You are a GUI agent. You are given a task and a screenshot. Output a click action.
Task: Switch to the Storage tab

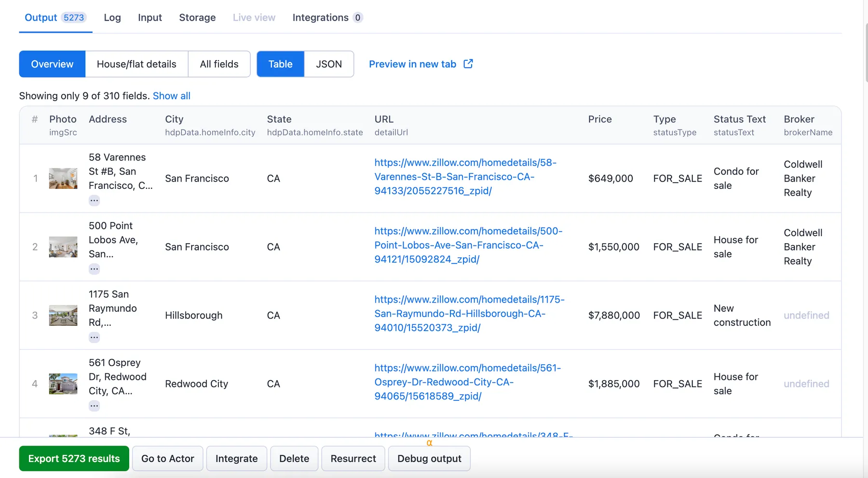click(197, 17)
